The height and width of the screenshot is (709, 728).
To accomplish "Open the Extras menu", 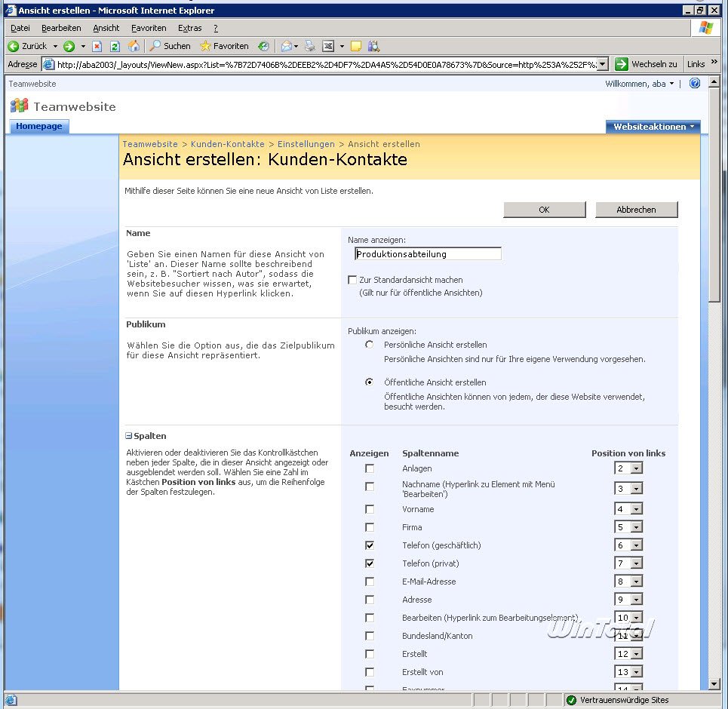I will tap(189, 28).
